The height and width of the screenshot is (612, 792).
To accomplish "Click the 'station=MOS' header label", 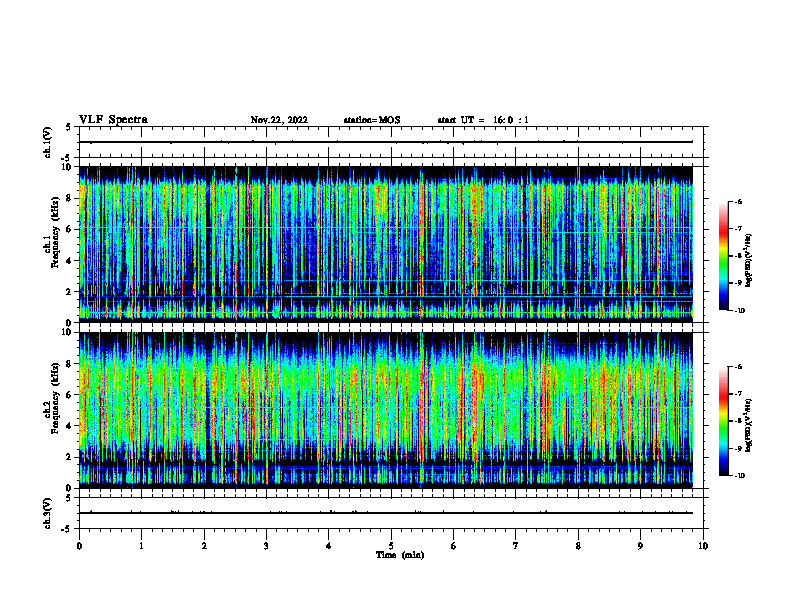I will click(x=372, y=120).
